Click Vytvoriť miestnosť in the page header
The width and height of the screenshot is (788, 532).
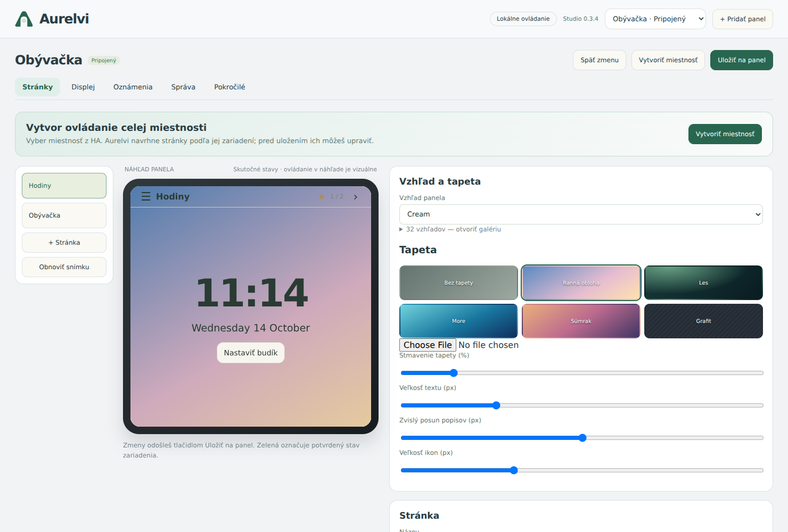click(x=668, y=60)
